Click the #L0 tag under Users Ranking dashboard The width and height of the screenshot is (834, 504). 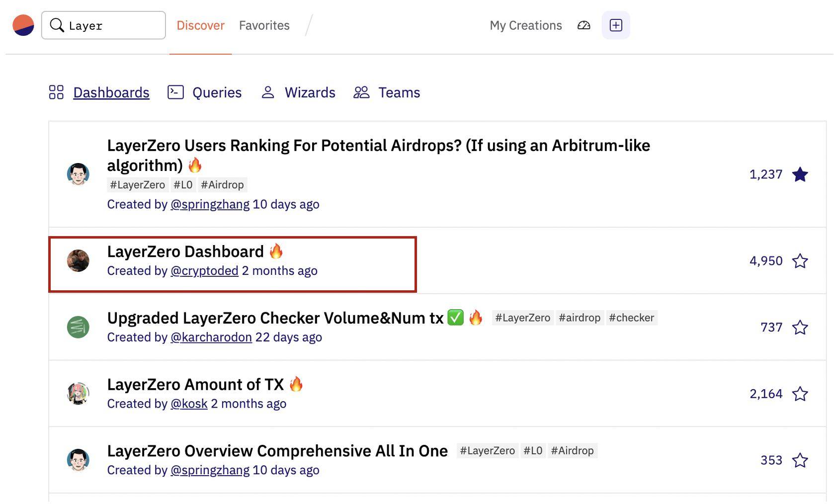click(x=183, y=185)
